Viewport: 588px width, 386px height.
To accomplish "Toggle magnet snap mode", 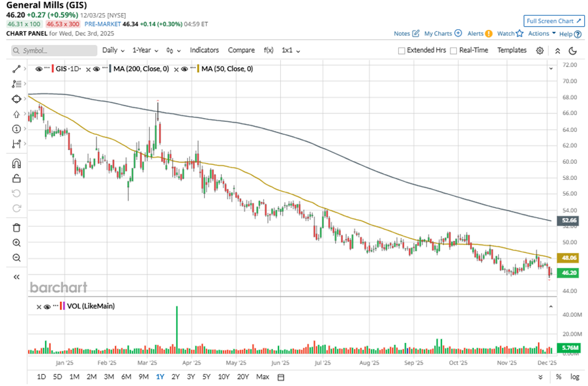I will pyautogui.click(x=16, y=164).
